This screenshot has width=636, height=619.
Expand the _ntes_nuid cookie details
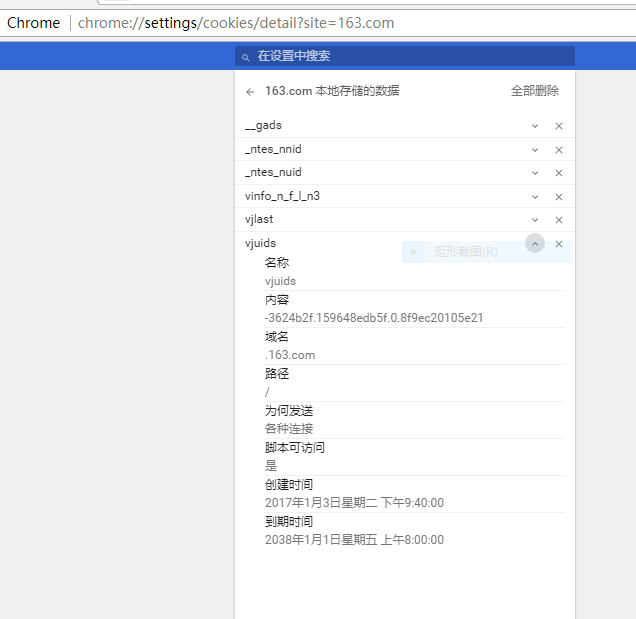tap(535, 173)
